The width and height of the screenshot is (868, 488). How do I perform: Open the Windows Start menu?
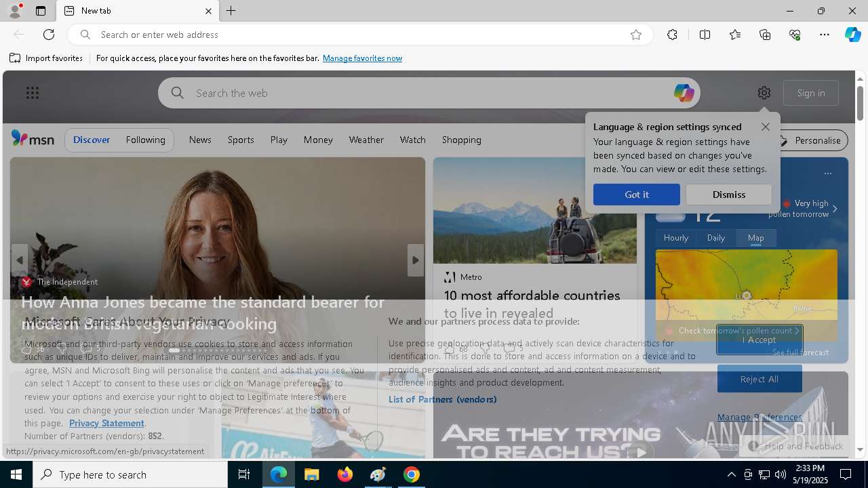click(16, 474)
